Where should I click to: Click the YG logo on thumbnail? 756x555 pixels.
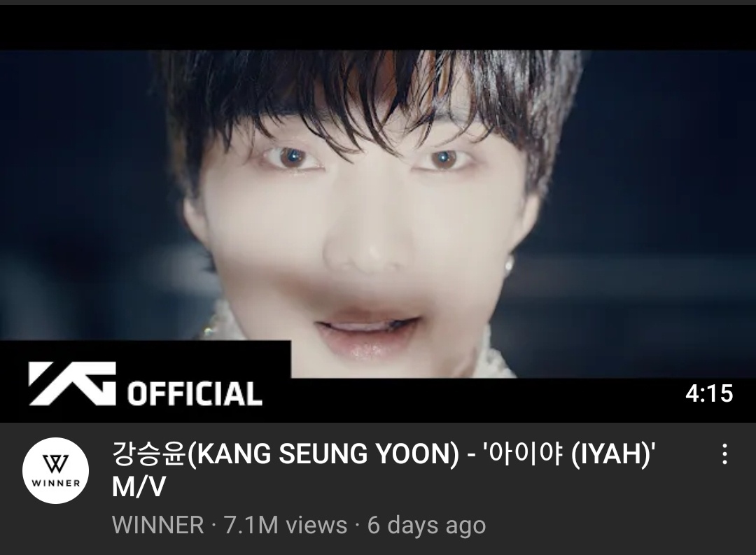coord(72,384)
